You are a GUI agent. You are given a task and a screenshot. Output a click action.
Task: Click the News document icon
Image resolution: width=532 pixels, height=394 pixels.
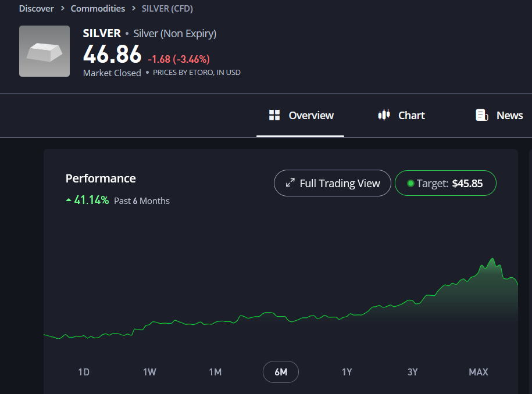point(482,115)
